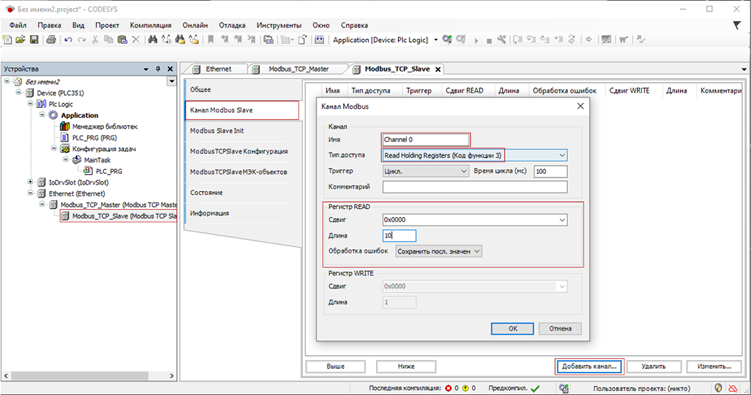Stop the application with the stop icon

[489, 41]
